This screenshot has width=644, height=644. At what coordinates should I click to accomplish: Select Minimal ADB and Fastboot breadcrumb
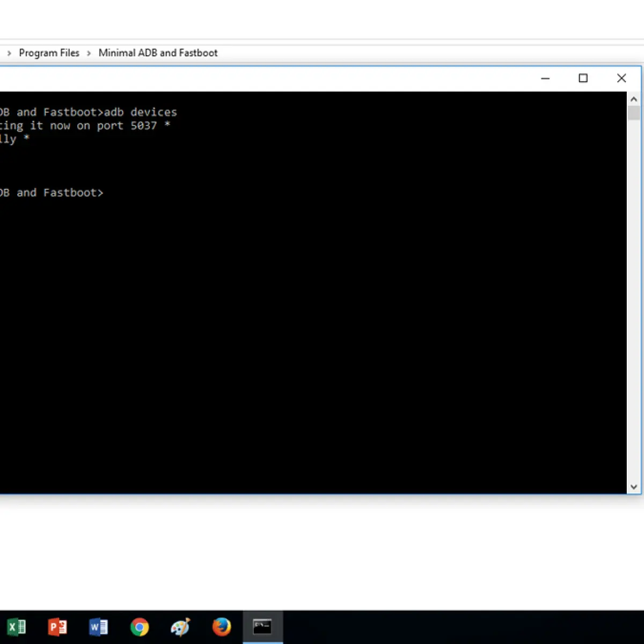(158, 53)
